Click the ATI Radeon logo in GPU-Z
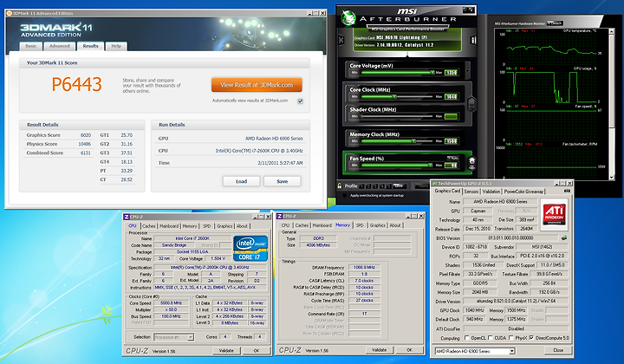This screenshot has width=624, height=364. (x=555, y=215)
